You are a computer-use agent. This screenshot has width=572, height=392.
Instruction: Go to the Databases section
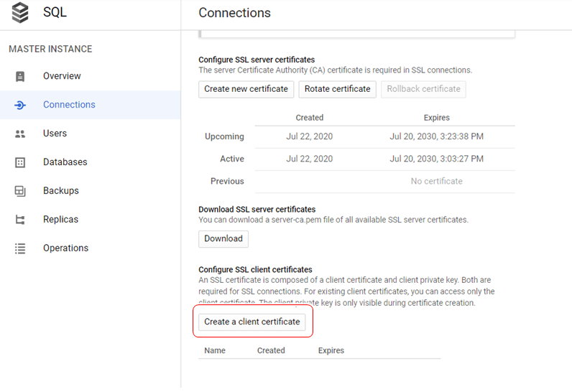click(x=65, y=162)
